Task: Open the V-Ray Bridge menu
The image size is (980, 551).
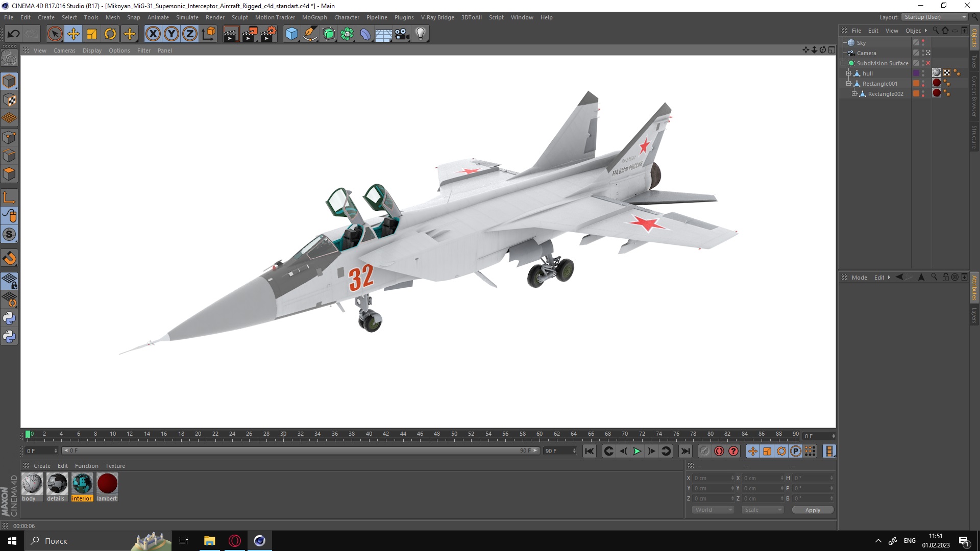Action: tap(437, 17)
